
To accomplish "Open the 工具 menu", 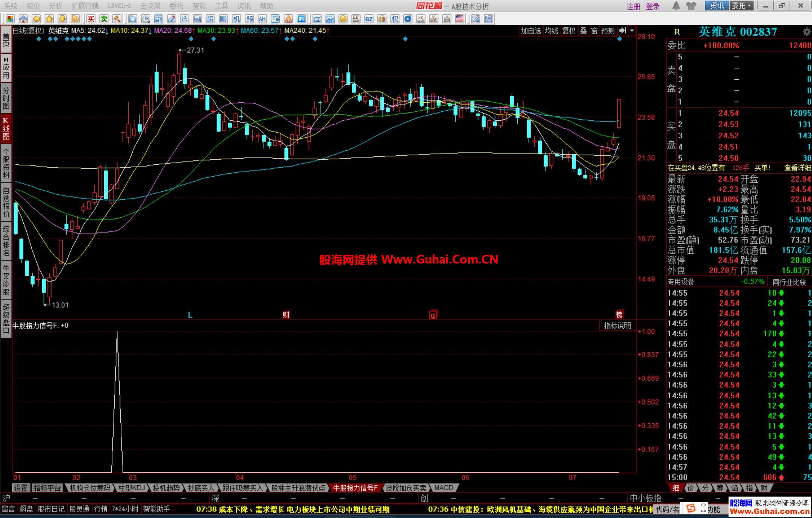I will [221, 6].
